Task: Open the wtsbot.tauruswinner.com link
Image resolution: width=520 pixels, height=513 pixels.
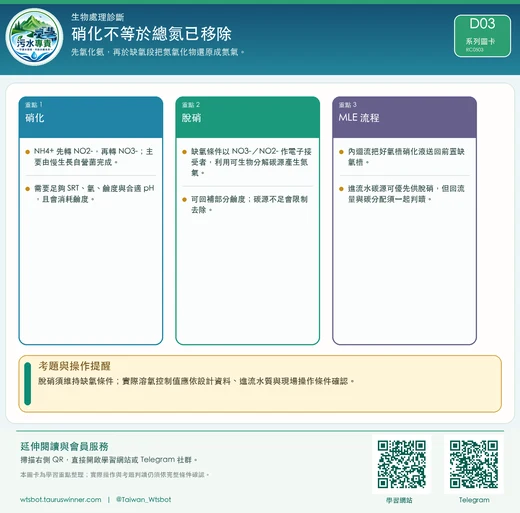Action: pyautogui.click(x=61, y=499)
